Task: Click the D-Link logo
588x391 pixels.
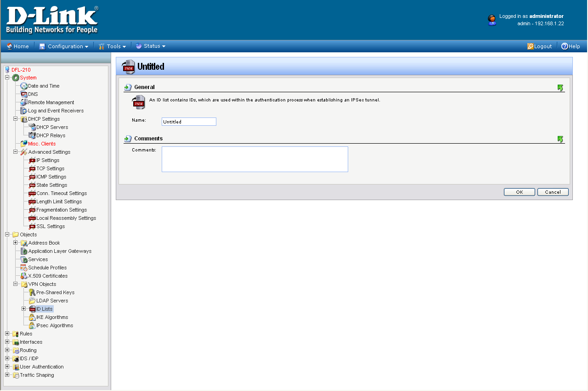Action: pos(52,20)
